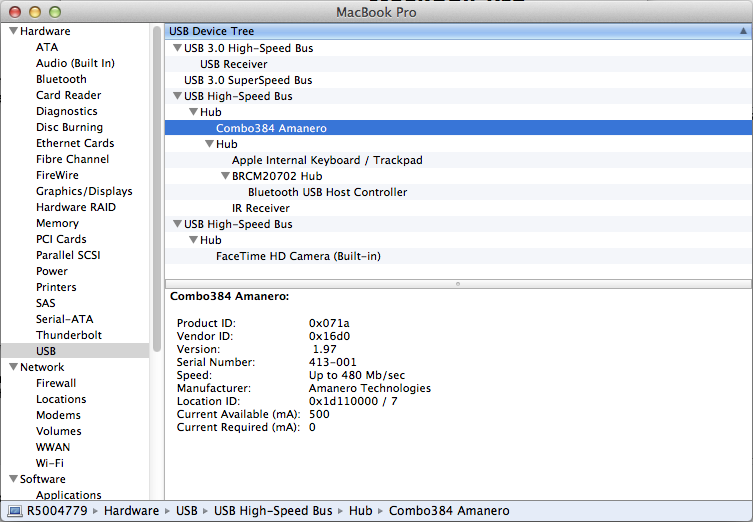Select Fibre Channel in sidebar
Screen dimensions: 753x522
tap(73, 159)
